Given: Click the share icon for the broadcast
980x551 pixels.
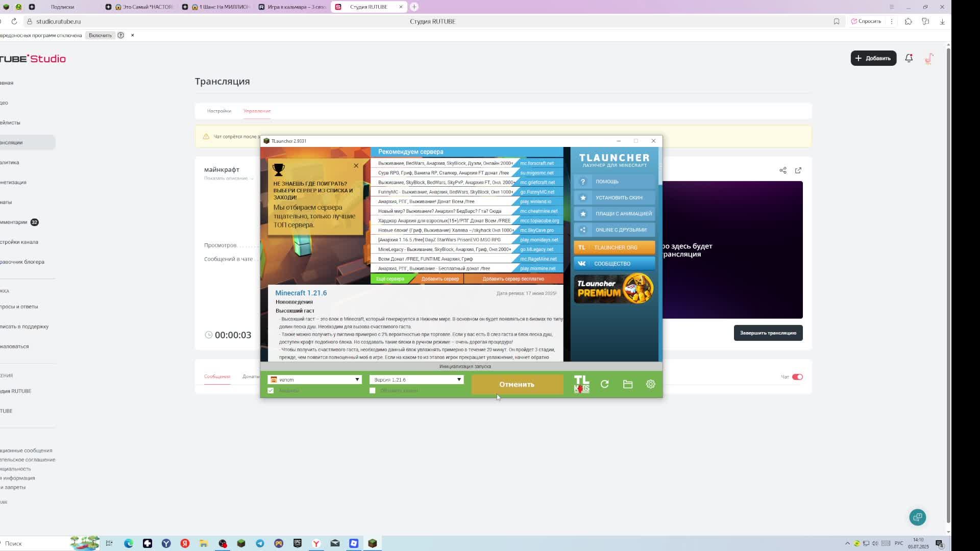Looking at the screenshot, I should 783,170.
